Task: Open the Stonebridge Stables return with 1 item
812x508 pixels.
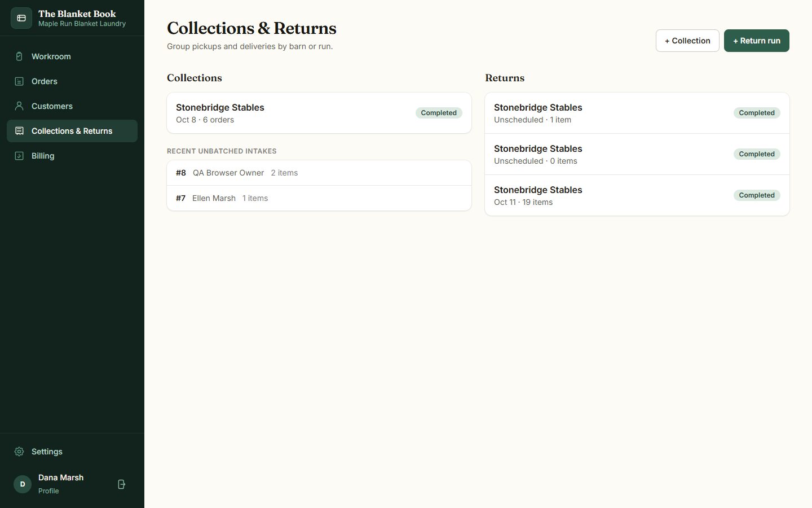Action: [x=637, y=113]
